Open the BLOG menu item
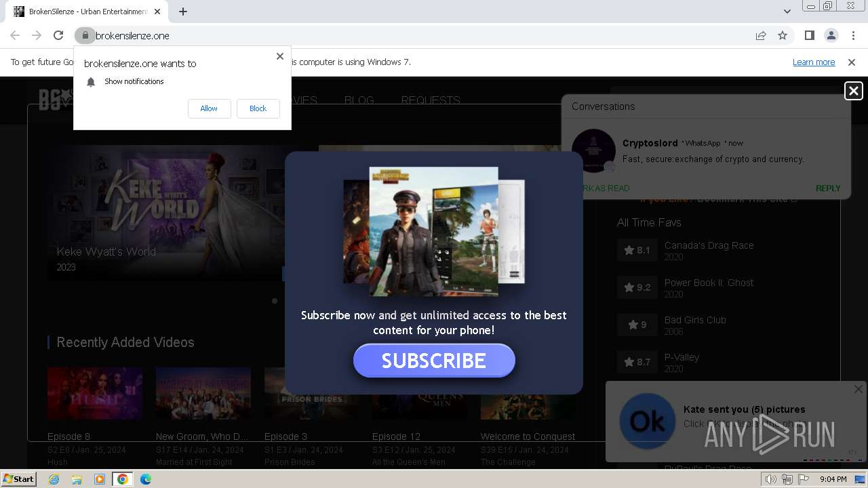Screen dimensions: 868x488 (359, 100)
